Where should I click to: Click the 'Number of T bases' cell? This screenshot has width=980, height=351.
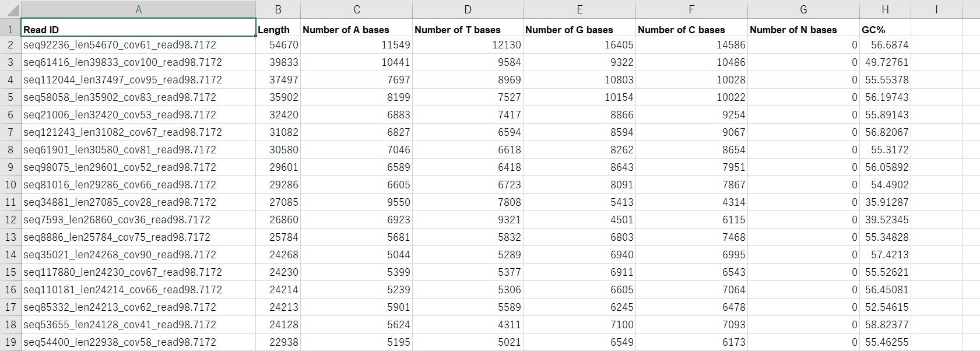[x=468, y=30]
